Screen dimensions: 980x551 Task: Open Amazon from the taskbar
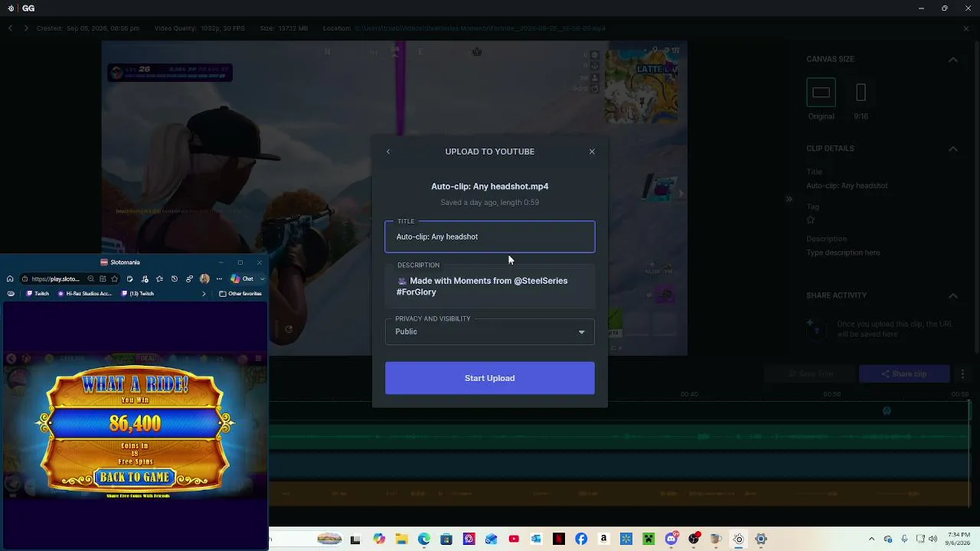[x=604, y=540]
